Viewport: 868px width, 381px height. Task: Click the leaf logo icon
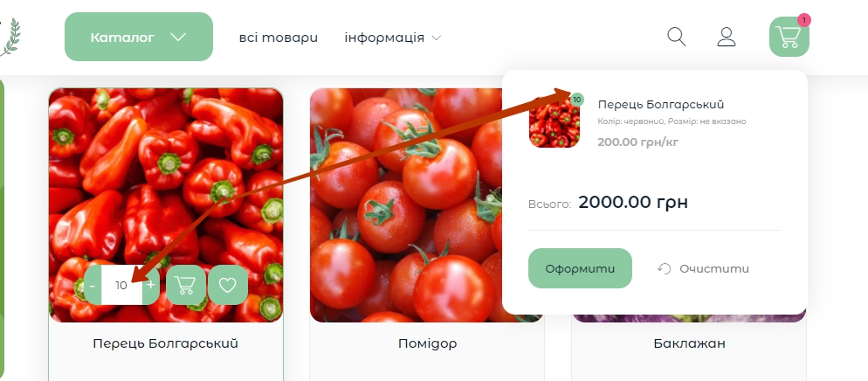[10, 37]
